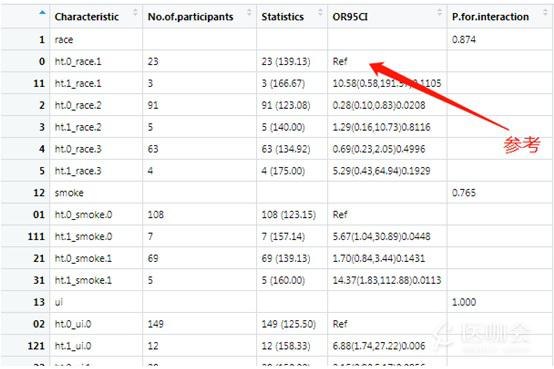Click the 91 (123.08) statistics cell
554x369 pixels.
(x=292, y=105)
